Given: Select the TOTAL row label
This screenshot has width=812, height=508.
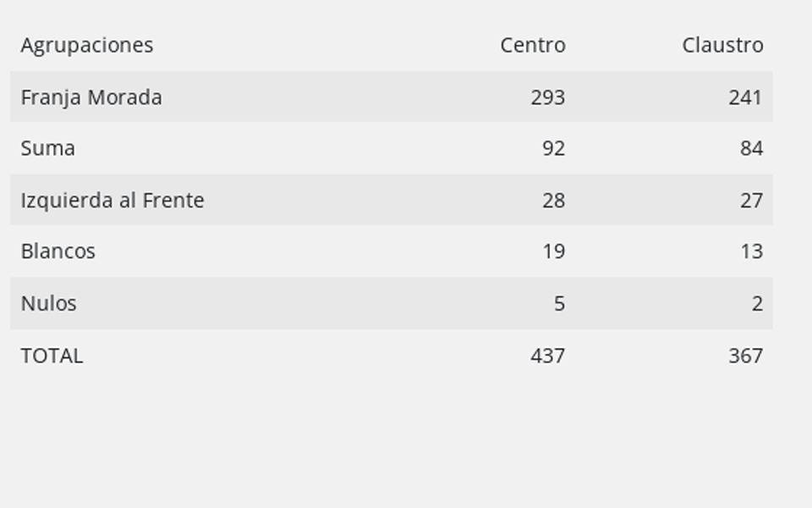Looking at the screenshot, I should coord(52,356).
